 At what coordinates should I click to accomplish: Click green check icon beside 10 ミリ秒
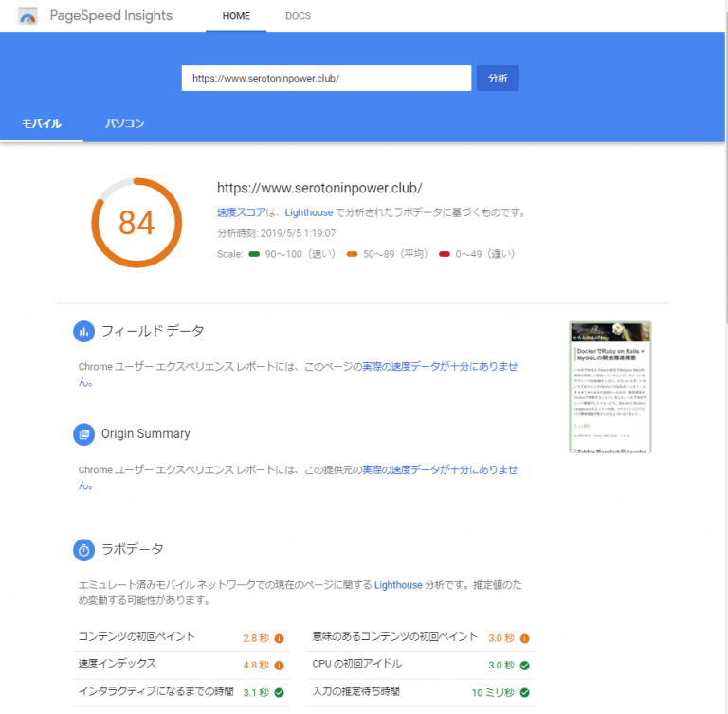click(524, 692)
